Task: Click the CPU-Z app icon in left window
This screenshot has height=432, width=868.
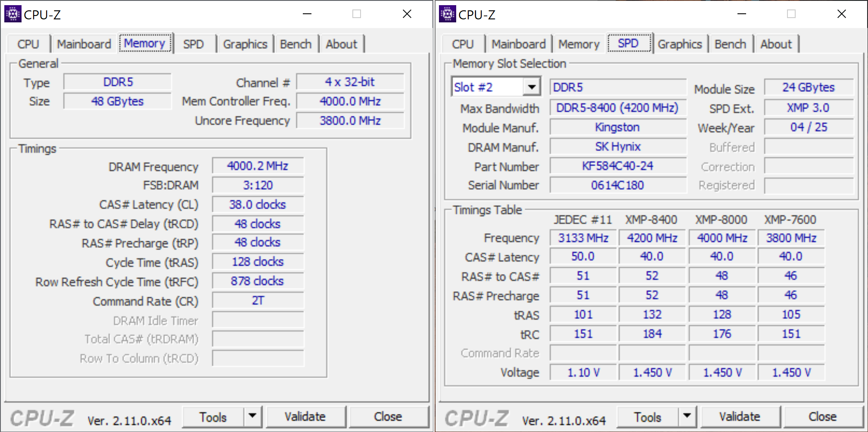Action: point(12,14)
